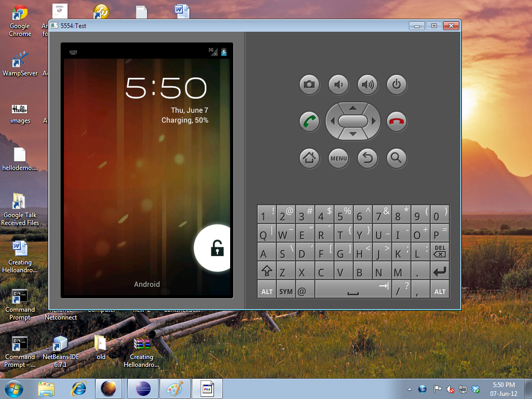Click the Z key on emulator keyboard
Screen dimensions: 532x399
(x=286, y=271)
